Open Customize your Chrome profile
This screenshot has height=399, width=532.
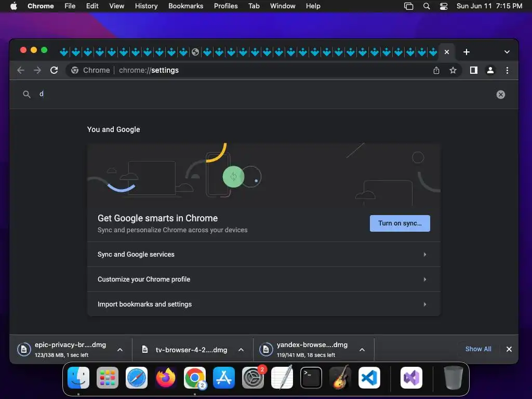pyautogui.click(x=263, y=279)
